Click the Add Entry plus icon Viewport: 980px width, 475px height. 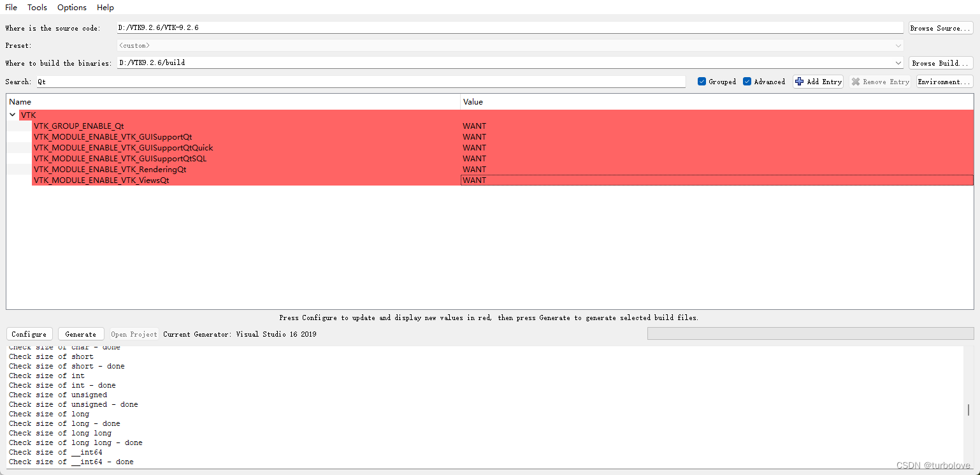pyautogui.click(x=799, y=81)
